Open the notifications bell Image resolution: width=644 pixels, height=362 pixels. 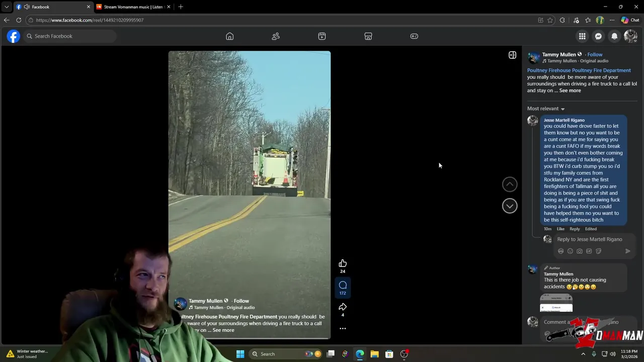614,36
